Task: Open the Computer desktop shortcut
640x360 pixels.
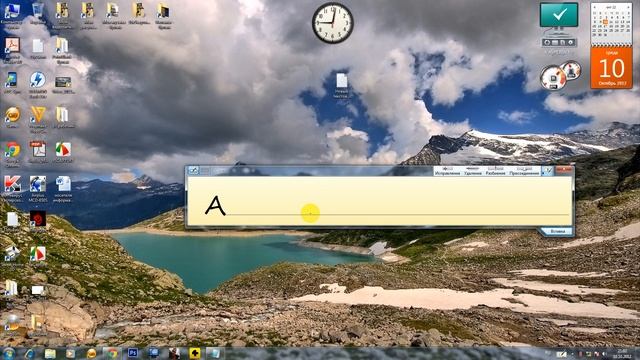Action: [x=11, y=15]
